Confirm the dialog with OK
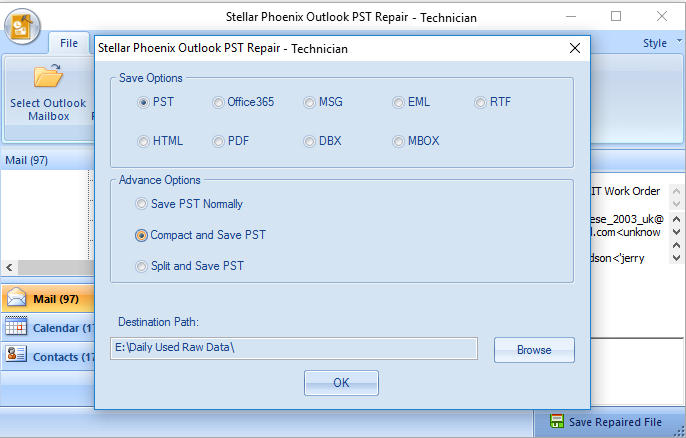This screenshot has height=438, width=686. point(341,383)
